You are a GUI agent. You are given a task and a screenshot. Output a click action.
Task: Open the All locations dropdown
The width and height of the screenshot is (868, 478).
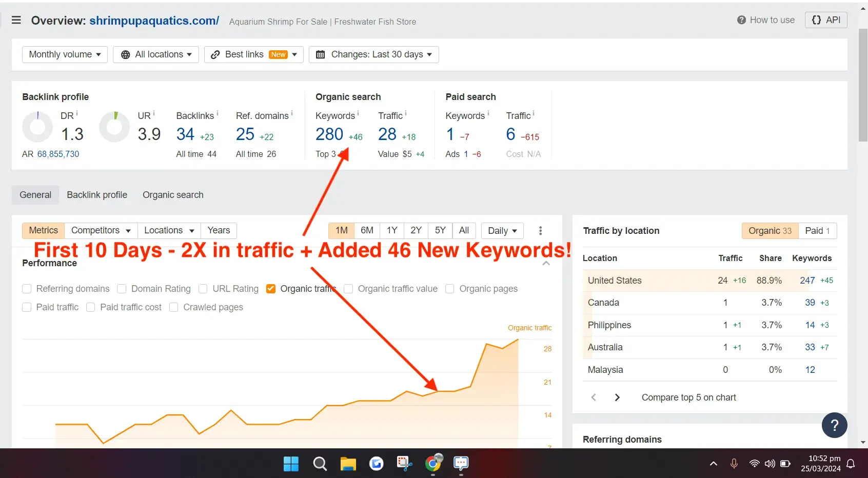tap(156, 54)
